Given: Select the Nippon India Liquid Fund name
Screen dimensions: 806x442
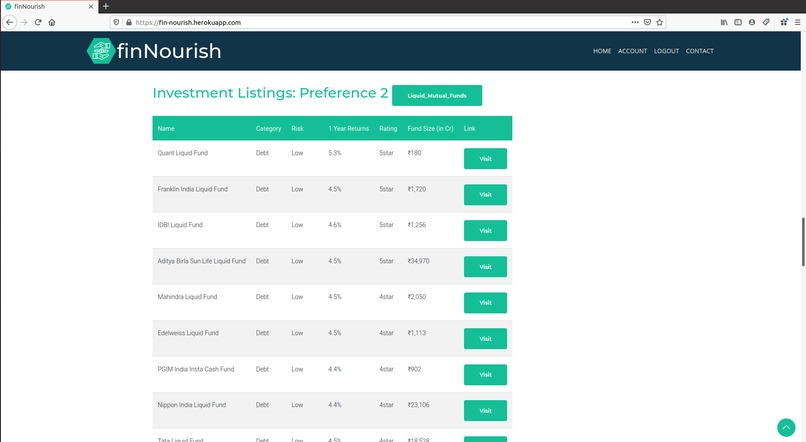Looking at the screenshot, I should click(192, 405).
